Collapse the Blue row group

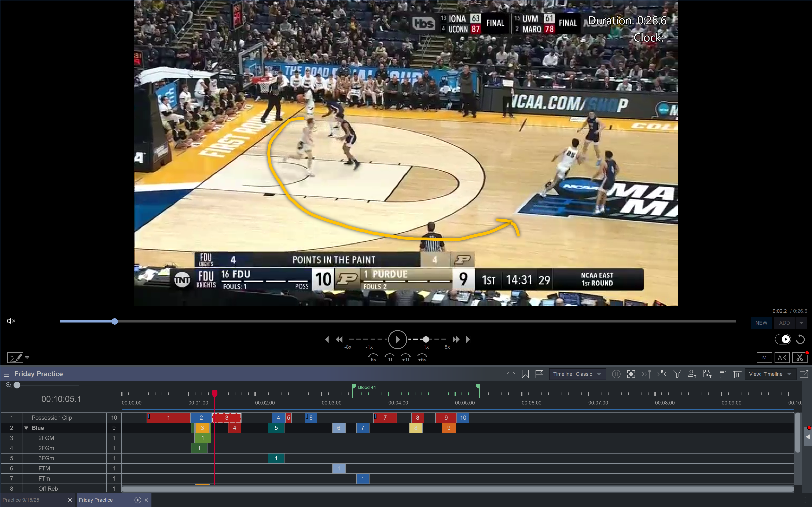click(26, 428)
